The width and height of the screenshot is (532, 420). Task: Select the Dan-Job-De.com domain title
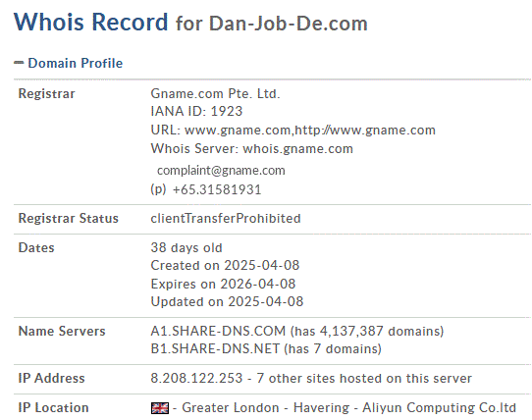coord(288,24)
